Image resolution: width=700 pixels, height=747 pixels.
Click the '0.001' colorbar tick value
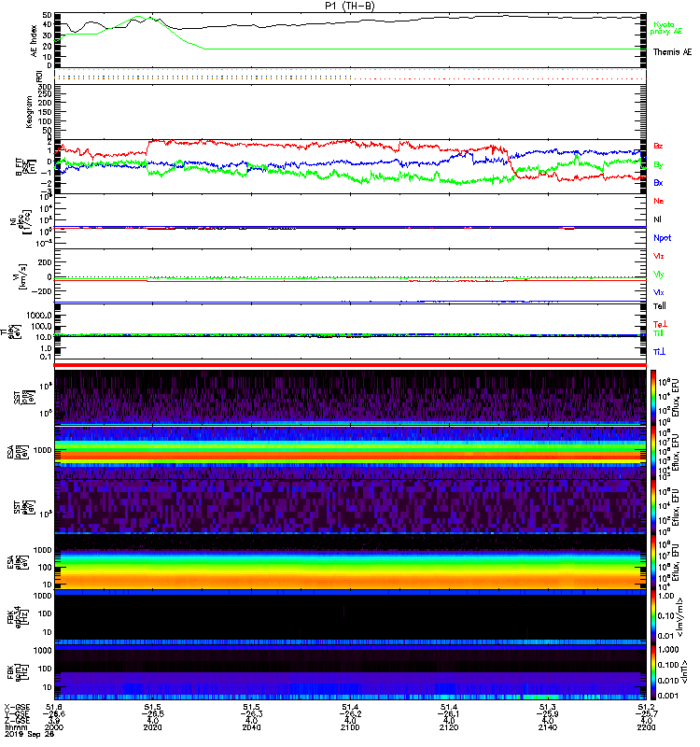[667, 696]
